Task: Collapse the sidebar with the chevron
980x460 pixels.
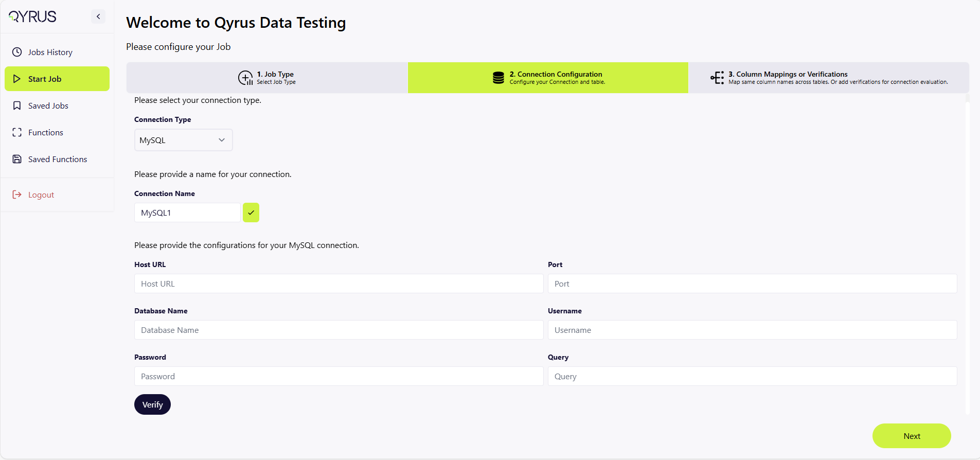Action: (x=98, y=16)
